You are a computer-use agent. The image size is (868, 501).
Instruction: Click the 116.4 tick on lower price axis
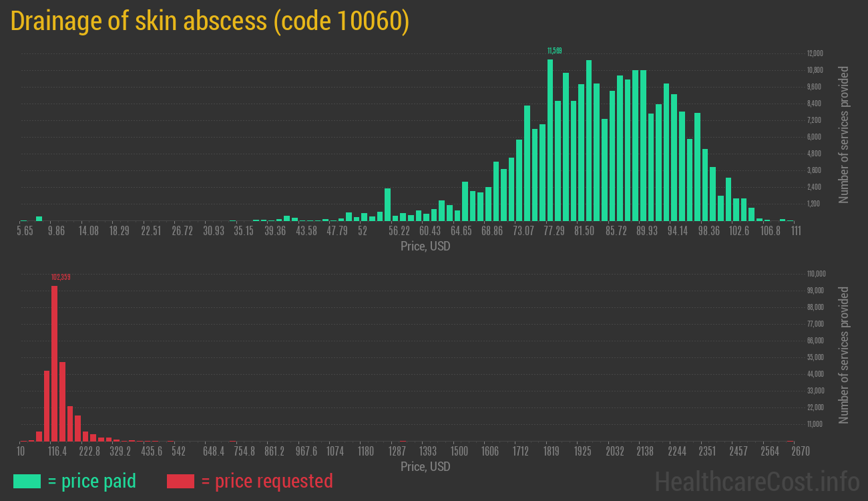[x=57, y=452]
